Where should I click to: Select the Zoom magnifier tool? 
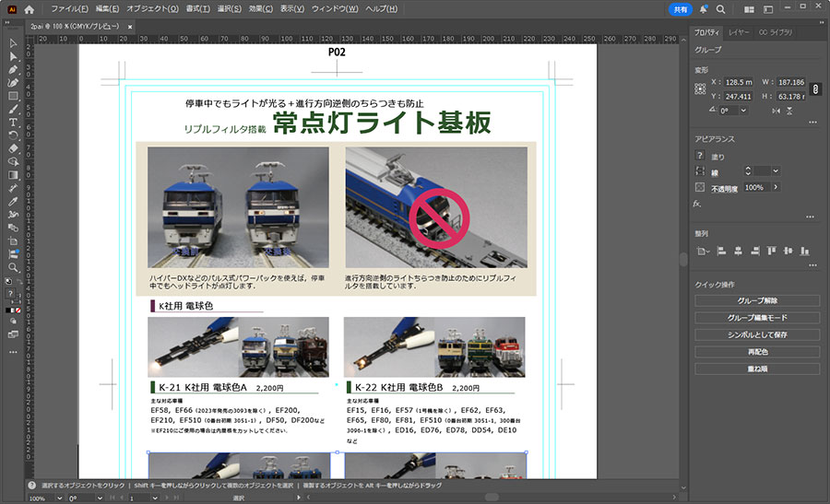point(13,267)
